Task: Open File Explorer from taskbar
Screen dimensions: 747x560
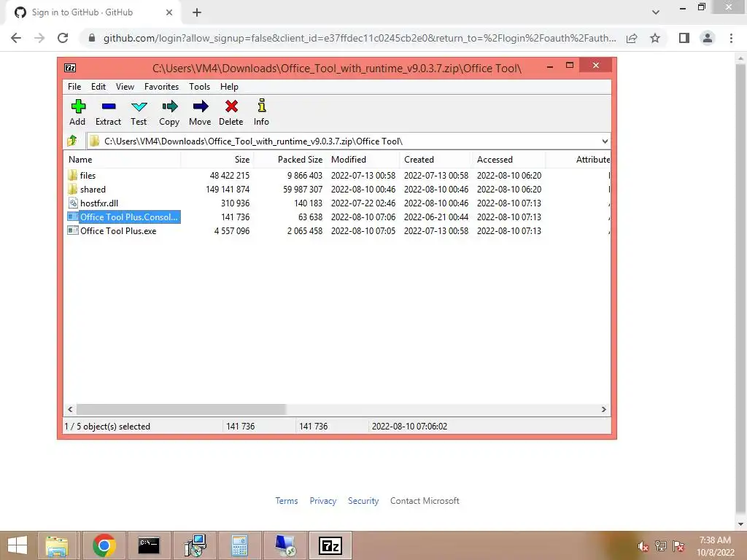Action: point(57,545)
